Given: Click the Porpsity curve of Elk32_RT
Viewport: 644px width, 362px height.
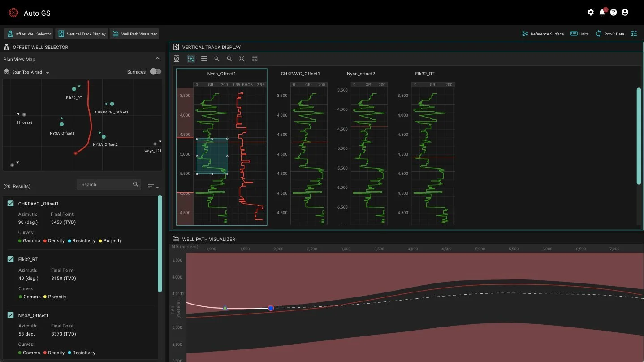Looking at the screenshot, I should [55, 297].
